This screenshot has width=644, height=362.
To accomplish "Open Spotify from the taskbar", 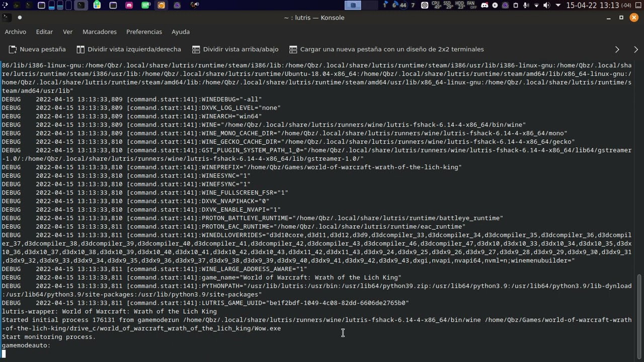I will pos(146,5).
